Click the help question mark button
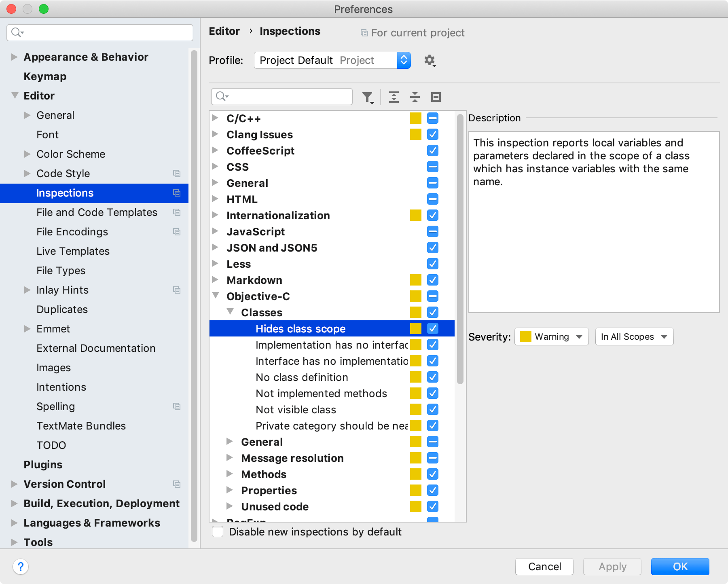 21,566
